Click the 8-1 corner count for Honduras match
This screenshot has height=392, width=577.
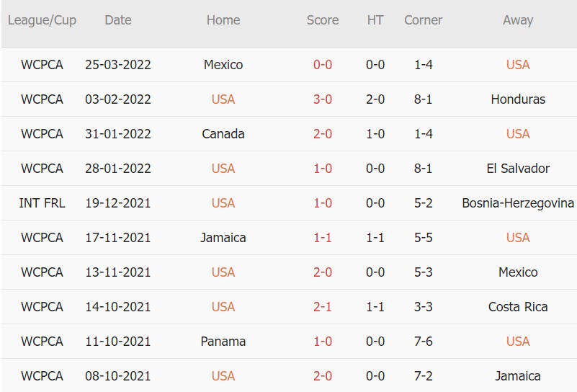[424, 99]
